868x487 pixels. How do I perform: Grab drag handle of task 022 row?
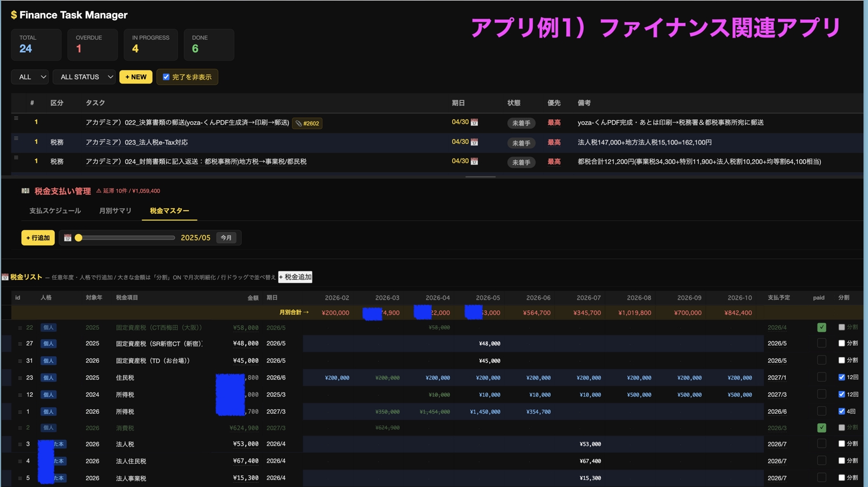tap(16, 118)
